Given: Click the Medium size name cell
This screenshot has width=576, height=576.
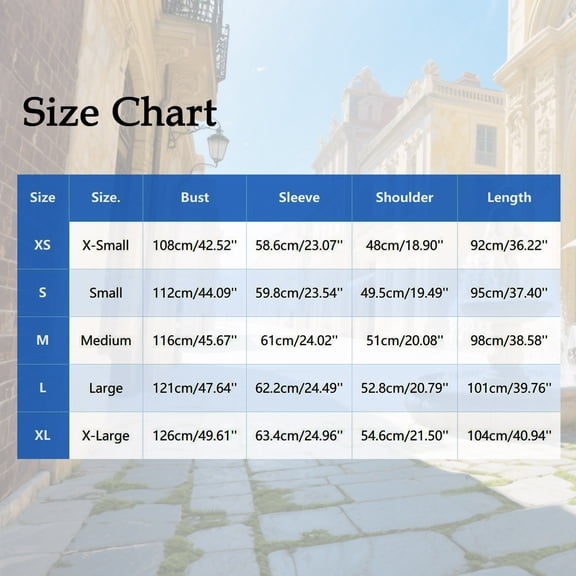Looking at the screenshot, I should click(106, 341).
